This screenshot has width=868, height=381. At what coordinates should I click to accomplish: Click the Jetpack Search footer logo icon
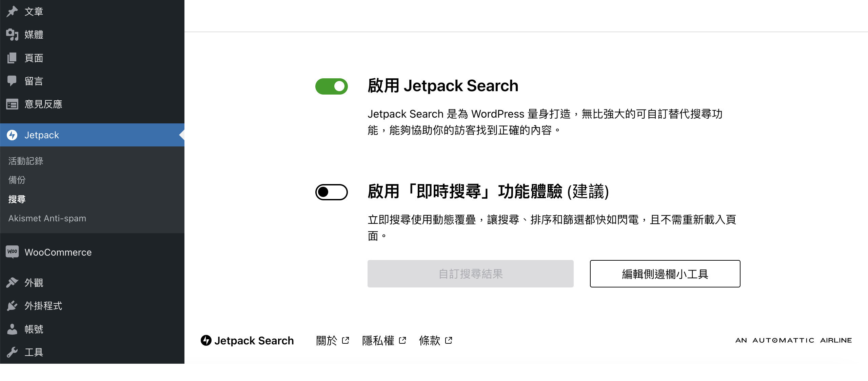coord(206,340)
